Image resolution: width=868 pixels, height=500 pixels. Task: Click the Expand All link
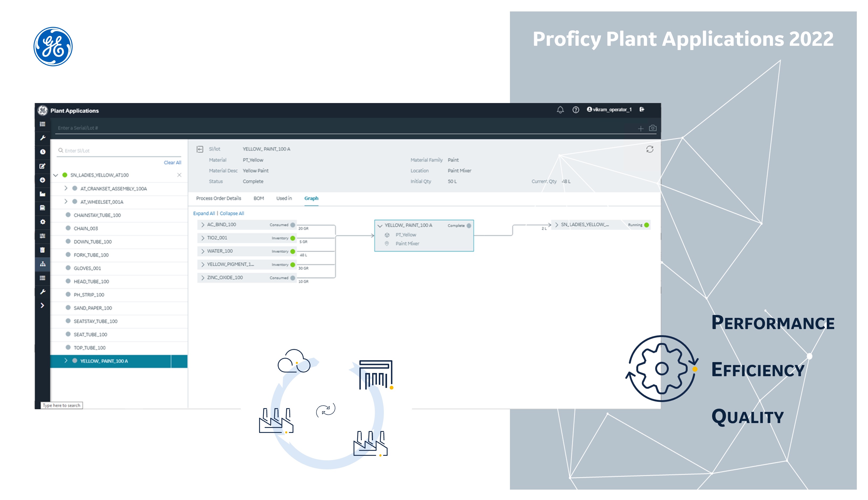point(204,213)
